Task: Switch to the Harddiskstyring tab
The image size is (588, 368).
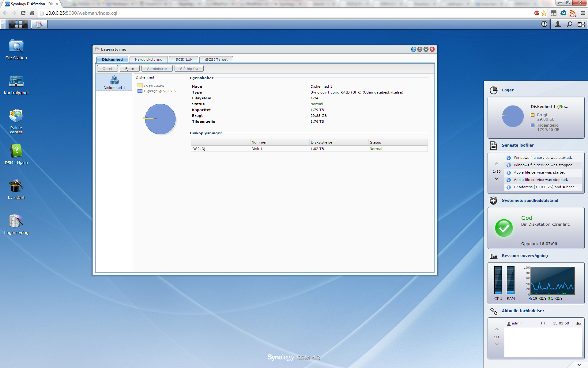Action: tap(149, 59)
